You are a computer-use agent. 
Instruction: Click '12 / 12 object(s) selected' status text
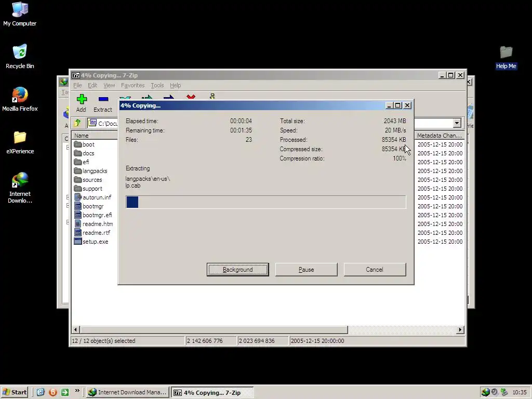tap(103, 341)
